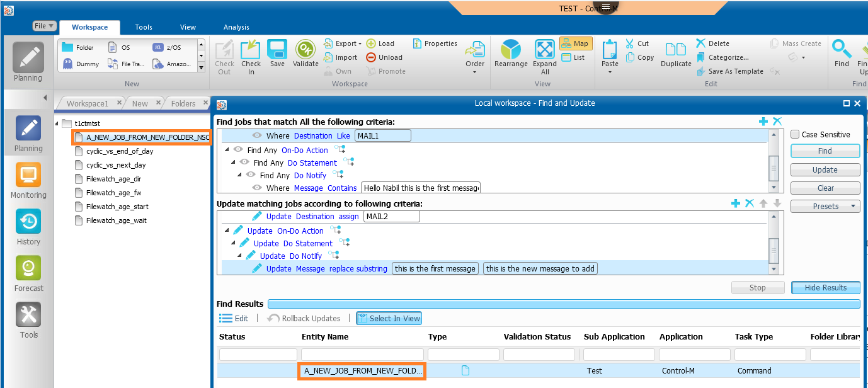Toggle eye icon on Message Contains row

pyautogui.click(x=257, y=188)
